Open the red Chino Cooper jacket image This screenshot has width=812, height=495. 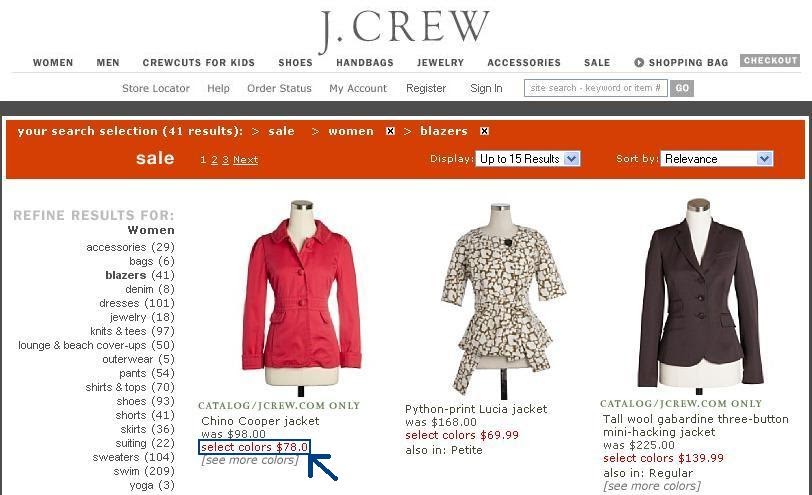[301, 298]
